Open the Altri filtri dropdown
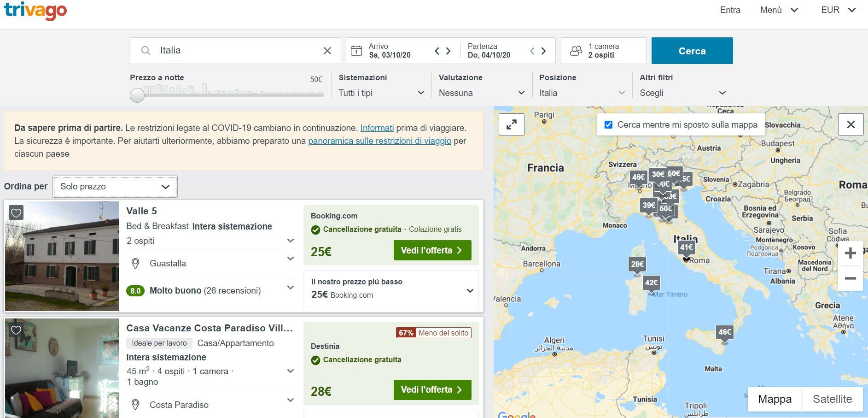868x418 pixels. tap(683, 93)
